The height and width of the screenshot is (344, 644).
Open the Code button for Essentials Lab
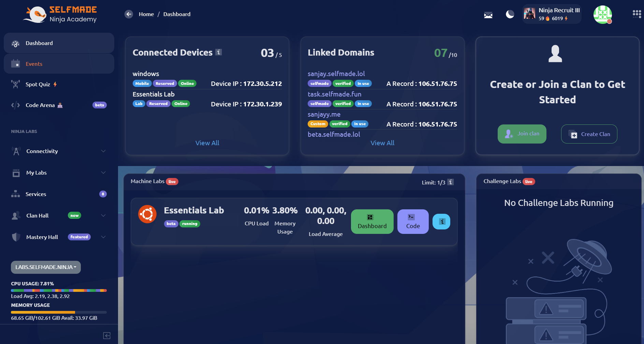(413, 221)
